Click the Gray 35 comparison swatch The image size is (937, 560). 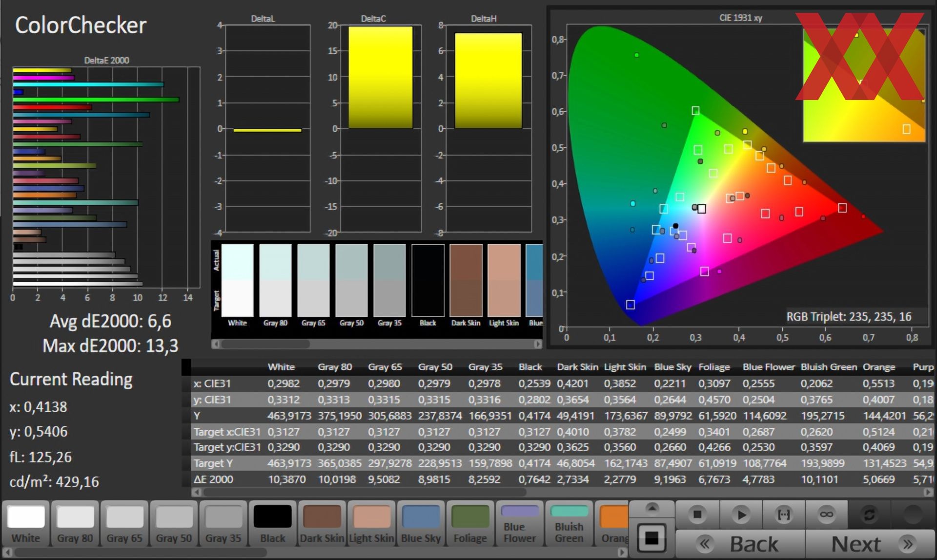[389, 280]
